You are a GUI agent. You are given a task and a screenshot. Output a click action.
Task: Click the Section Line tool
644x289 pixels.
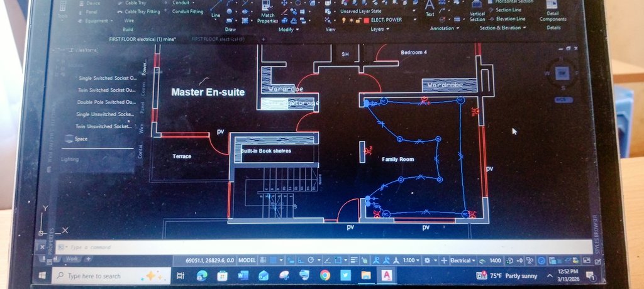[x=505, y=10]
